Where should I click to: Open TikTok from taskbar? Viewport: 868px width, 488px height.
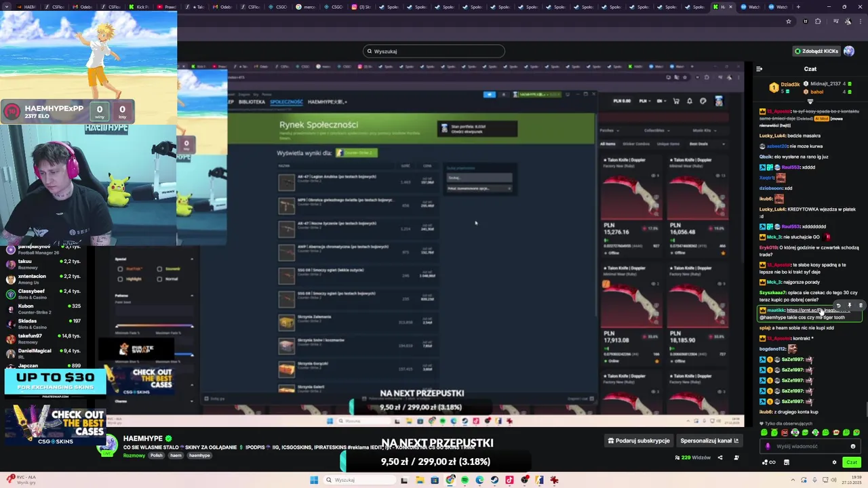coord(509,480)
